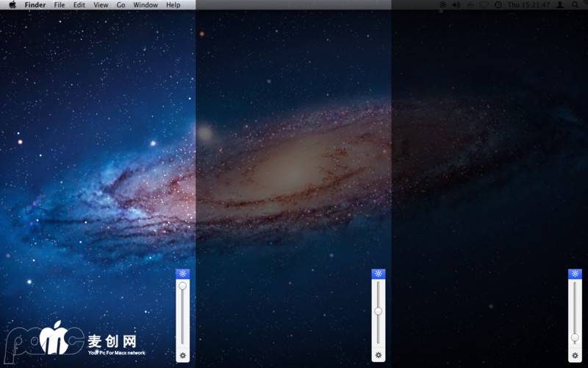The image size is (588, 368).
Task: Open the File menu
Action: 60,5
